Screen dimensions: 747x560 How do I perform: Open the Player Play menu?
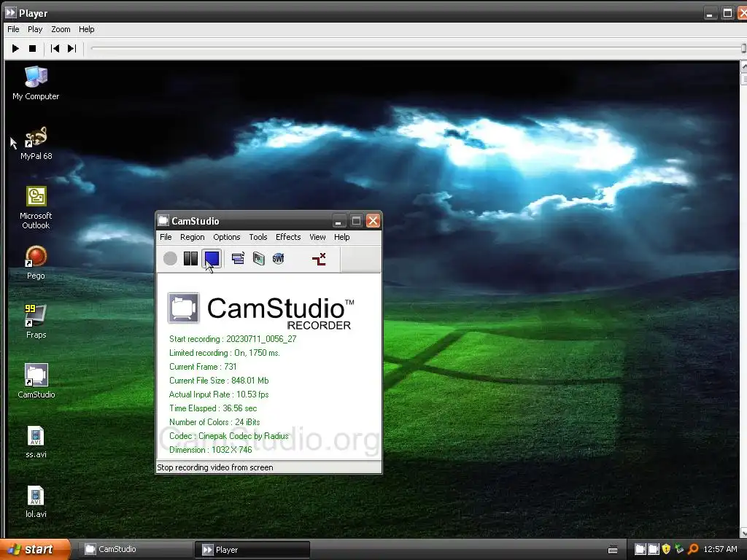[35, 29]
